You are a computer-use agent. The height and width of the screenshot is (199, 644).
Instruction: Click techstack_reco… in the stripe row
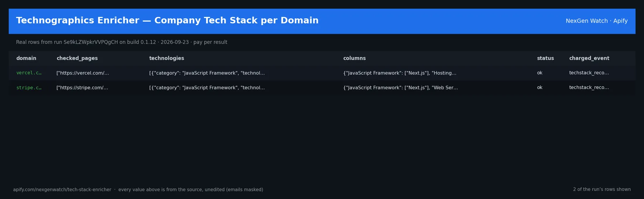point(589,88)
